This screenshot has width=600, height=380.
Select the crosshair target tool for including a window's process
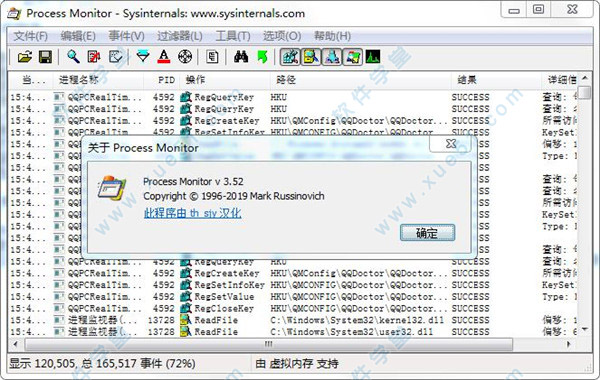[185, 57]
